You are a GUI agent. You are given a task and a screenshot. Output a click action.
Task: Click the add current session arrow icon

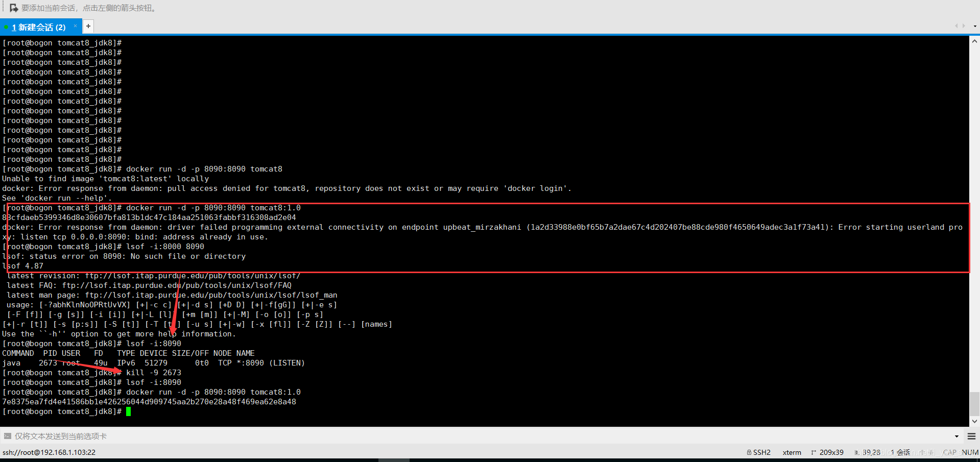(x=14, y=8)
